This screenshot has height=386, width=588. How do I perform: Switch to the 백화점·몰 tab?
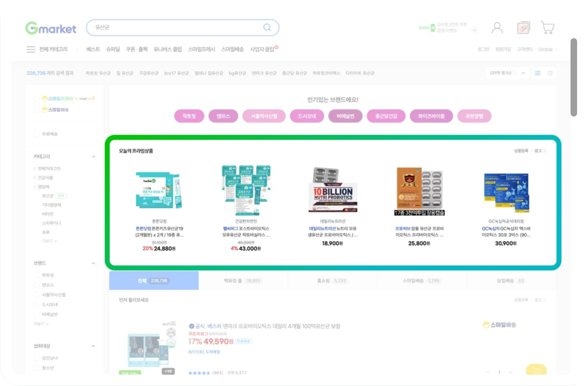pos(243,281)
